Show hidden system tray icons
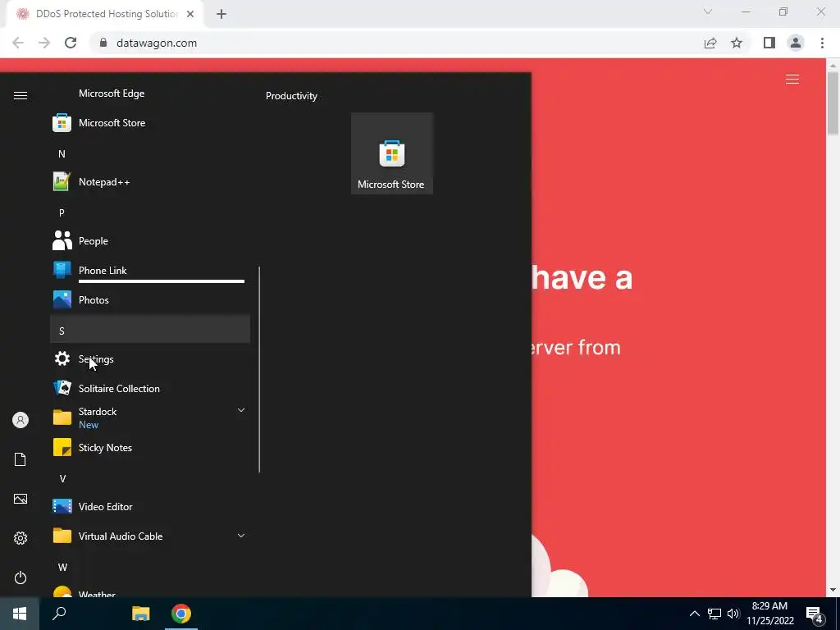The image size is (840, 630). pos(694,614)
